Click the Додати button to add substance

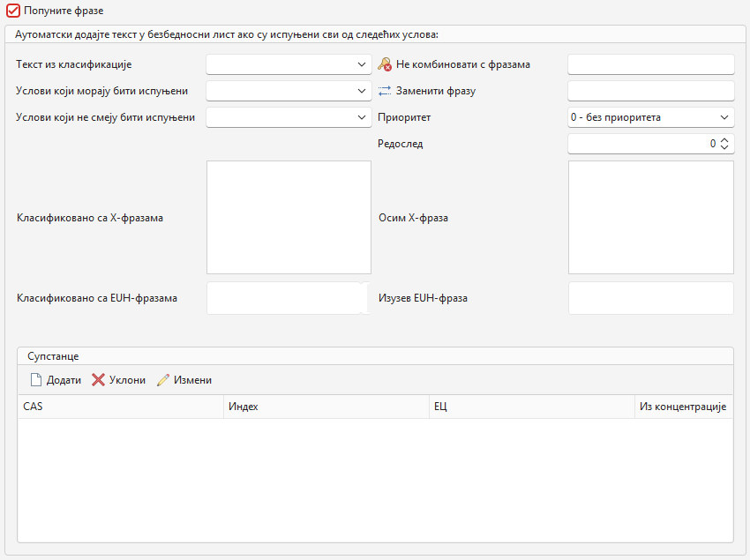point(56,380)
